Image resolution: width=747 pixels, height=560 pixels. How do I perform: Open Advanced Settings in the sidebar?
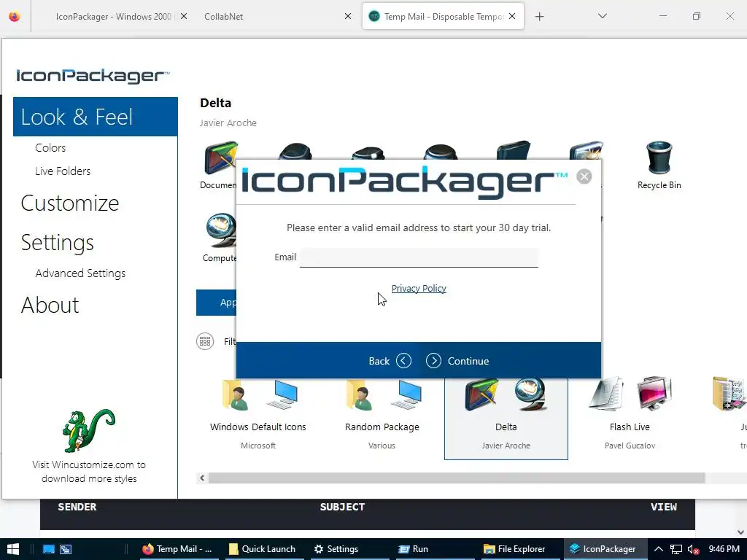tap(80, 273)
